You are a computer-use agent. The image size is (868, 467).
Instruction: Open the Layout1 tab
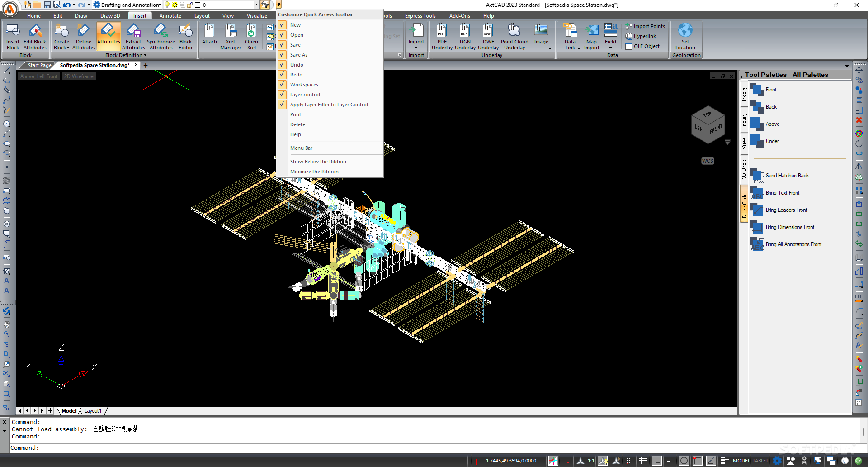pyautogui.click(x=93, y=411)
